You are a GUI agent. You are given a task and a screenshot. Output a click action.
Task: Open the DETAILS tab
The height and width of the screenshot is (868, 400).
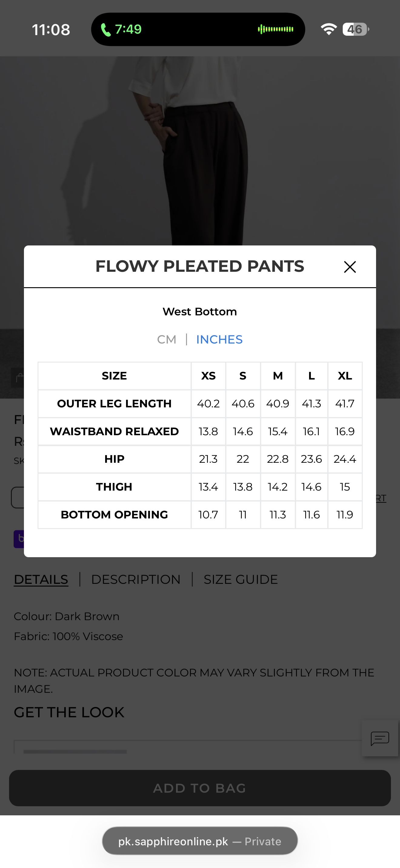click(41, 579)
